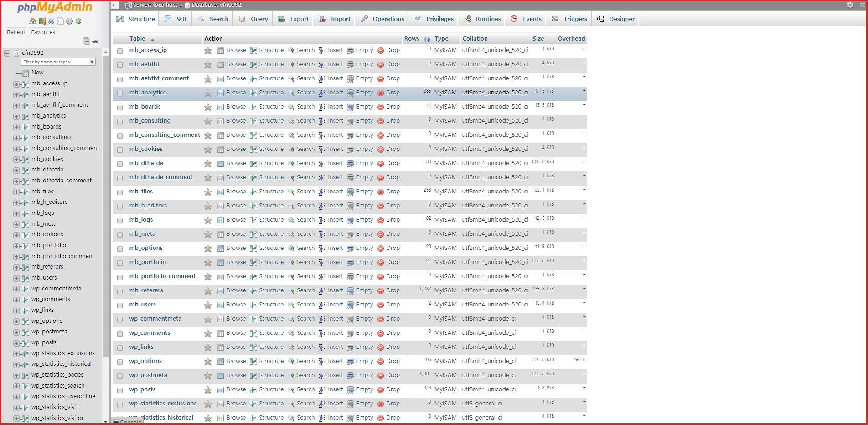Image resolution: width=868 pixels, height=425 pixels.
Task: Switch to the SQL tab
Action: [x=176, y=19]
